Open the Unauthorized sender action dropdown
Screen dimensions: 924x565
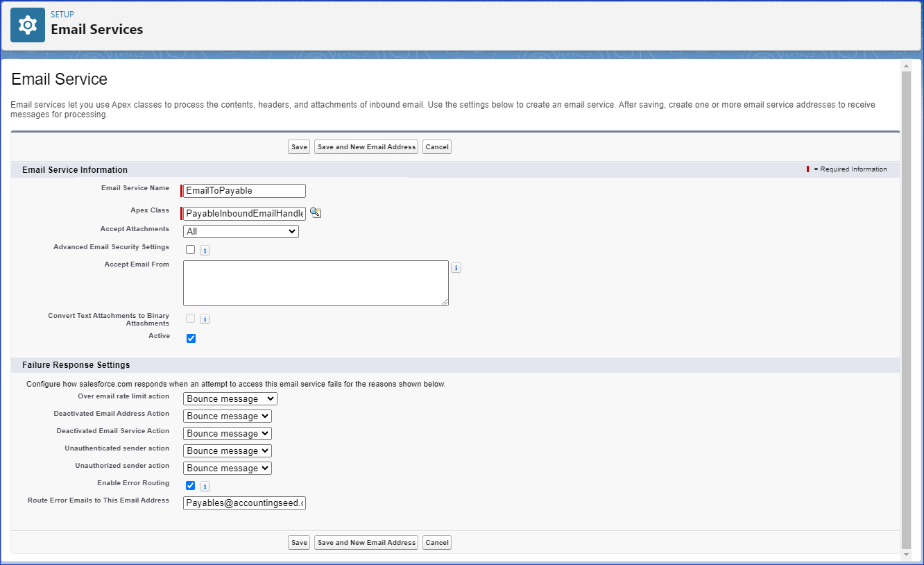(227, 469)
